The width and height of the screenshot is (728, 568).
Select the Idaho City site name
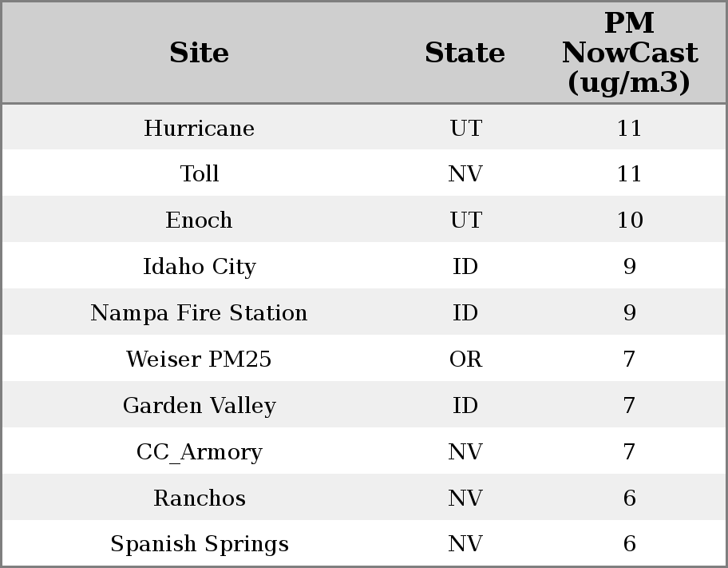[x=199, y=266]
